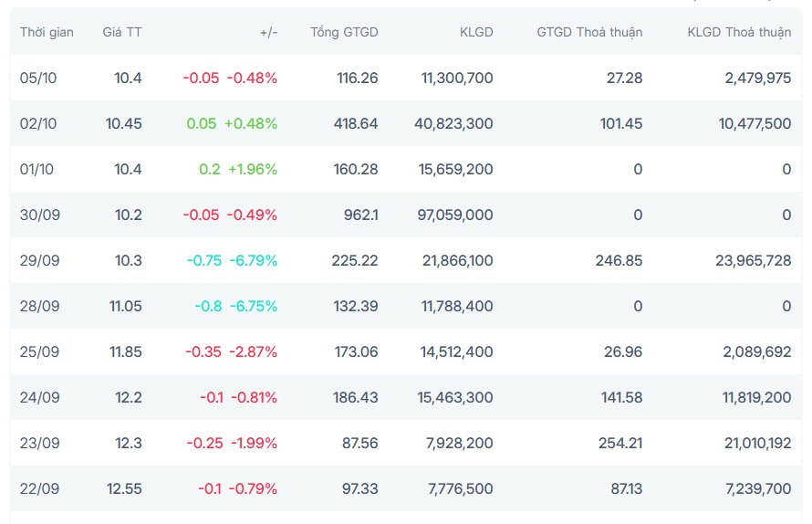The height and width of the screenshot is (524, 812).
Task: Select the 02/10 date cell
Action: pos(38,123)
